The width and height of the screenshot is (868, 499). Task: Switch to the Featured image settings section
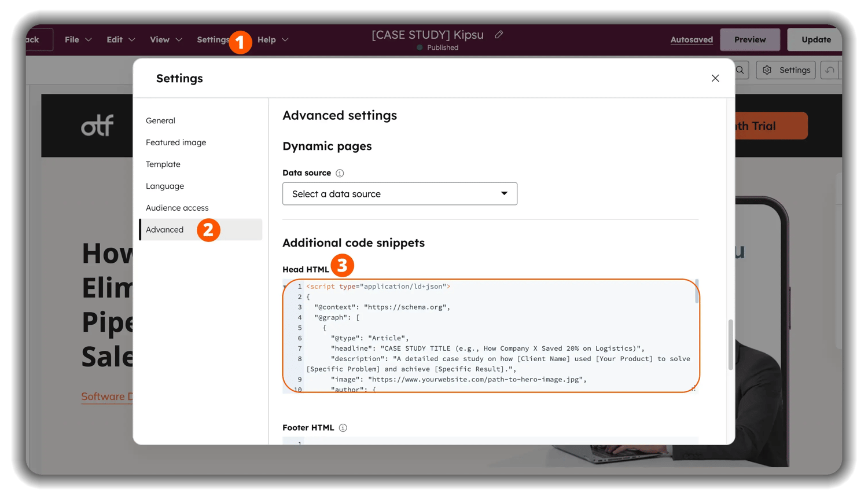(x=176, y=142)
